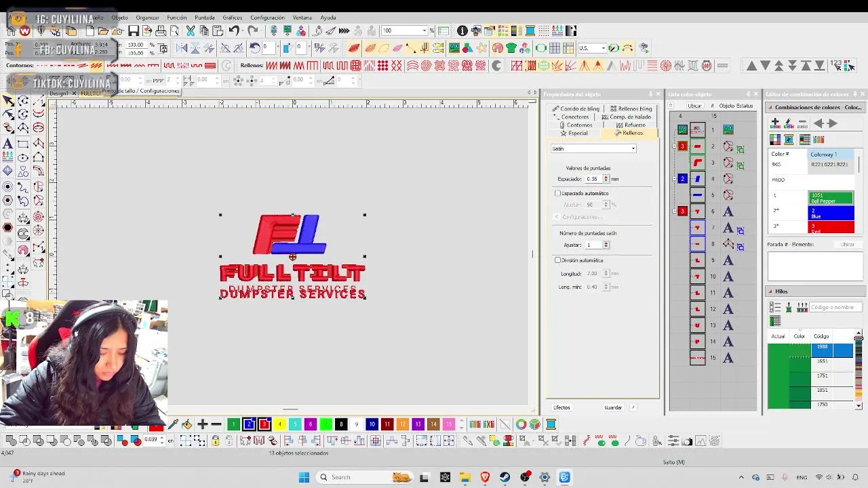Click the info circle icon in toolbar

[462, 31]
